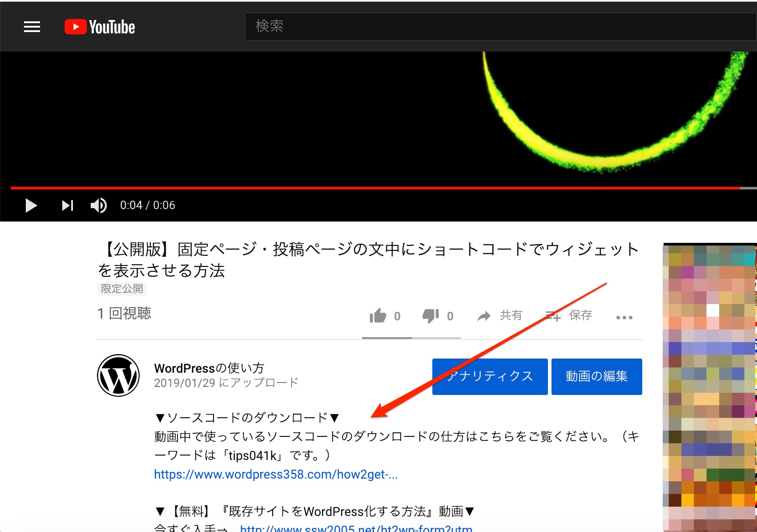Click the video title 【公開版】固定ページ
Screen dimensions: 757x532
pyautogui.click(x=368, y=259)
